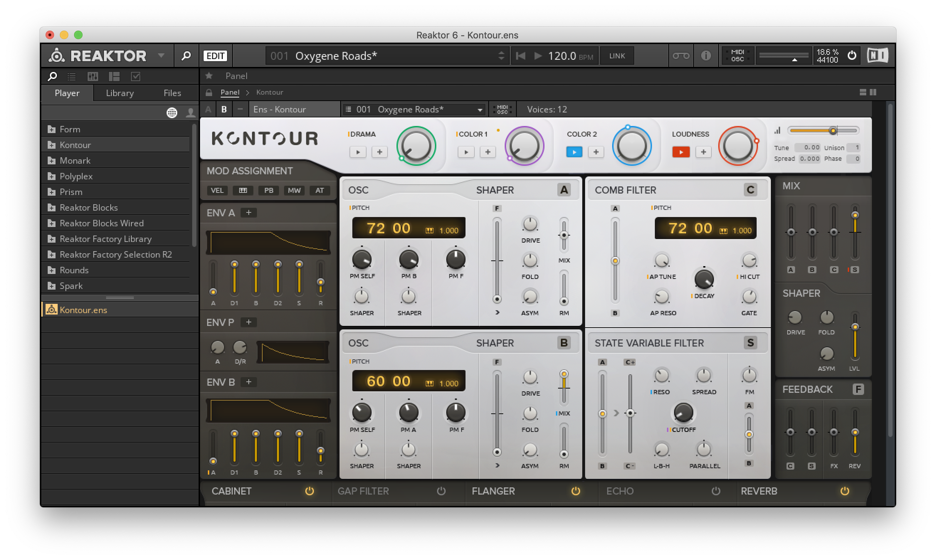Toggle the audio engine power button
This screenshot has height=560, width=936.
852,56
